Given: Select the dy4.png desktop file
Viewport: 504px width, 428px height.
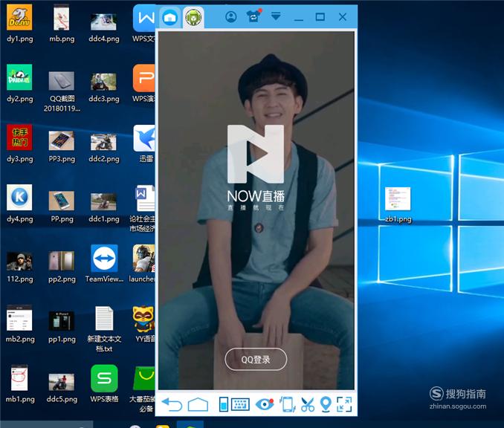Looking at the screenshot, I should (x=19, y=204).
